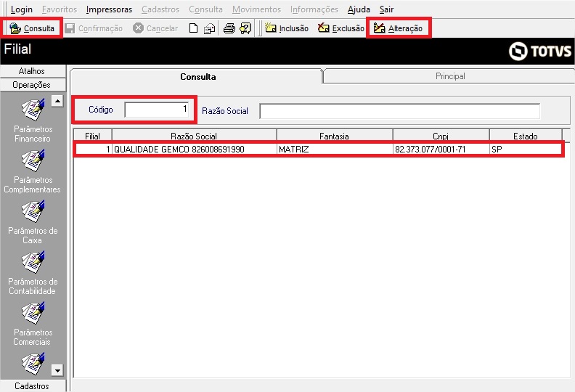Click the help question-mark icon in toolbar
Viewport: 575px width, 392px height.
point(245,28)
